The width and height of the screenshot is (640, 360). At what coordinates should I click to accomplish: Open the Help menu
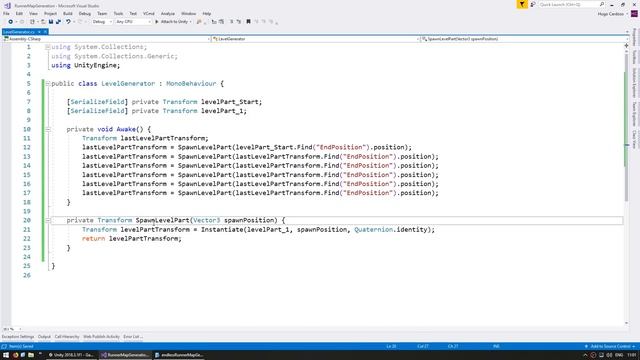pyautogui.click(x=207, y=14)
